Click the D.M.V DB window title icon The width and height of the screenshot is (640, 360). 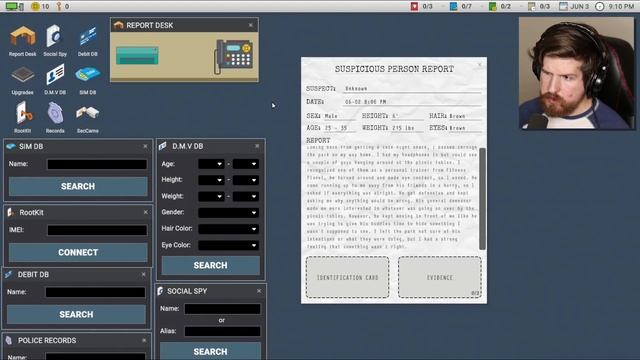coord(163,146)
